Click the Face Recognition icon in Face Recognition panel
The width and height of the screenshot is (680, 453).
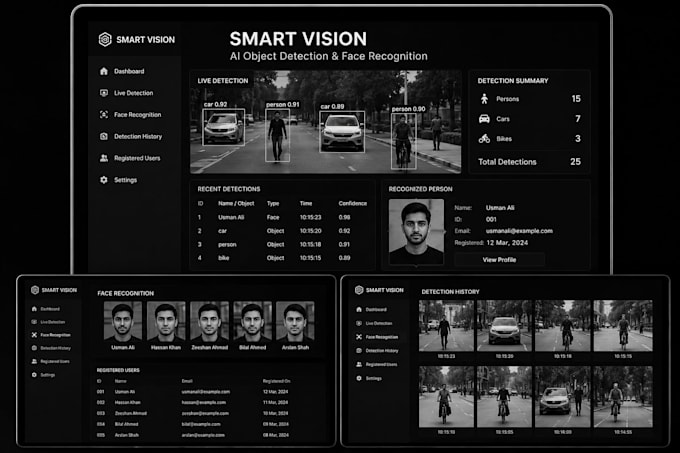tap(34, 335)
